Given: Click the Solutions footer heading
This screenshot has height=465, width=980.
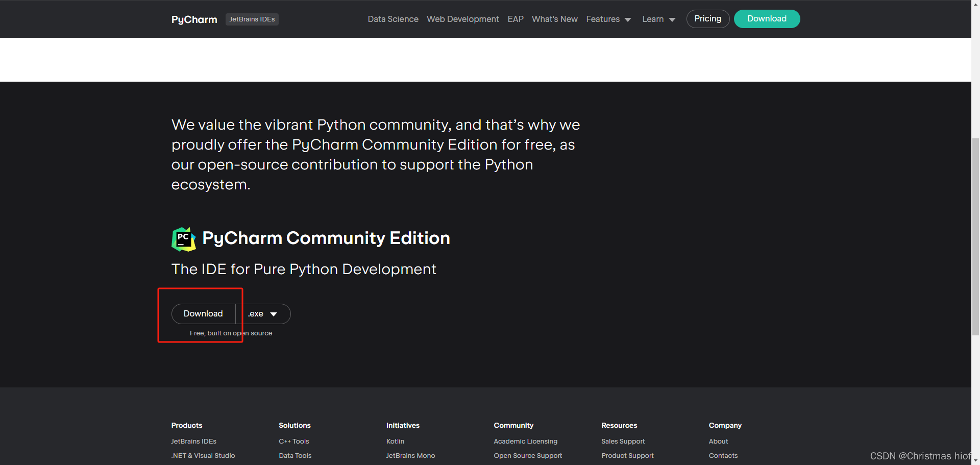Looking at the screenshot, I should (x=295, y=426).
